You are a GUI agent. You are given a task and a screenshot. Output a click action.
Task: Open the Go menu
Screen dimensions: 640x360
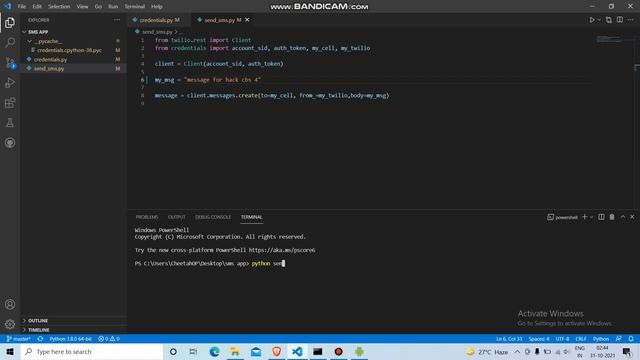98,7
